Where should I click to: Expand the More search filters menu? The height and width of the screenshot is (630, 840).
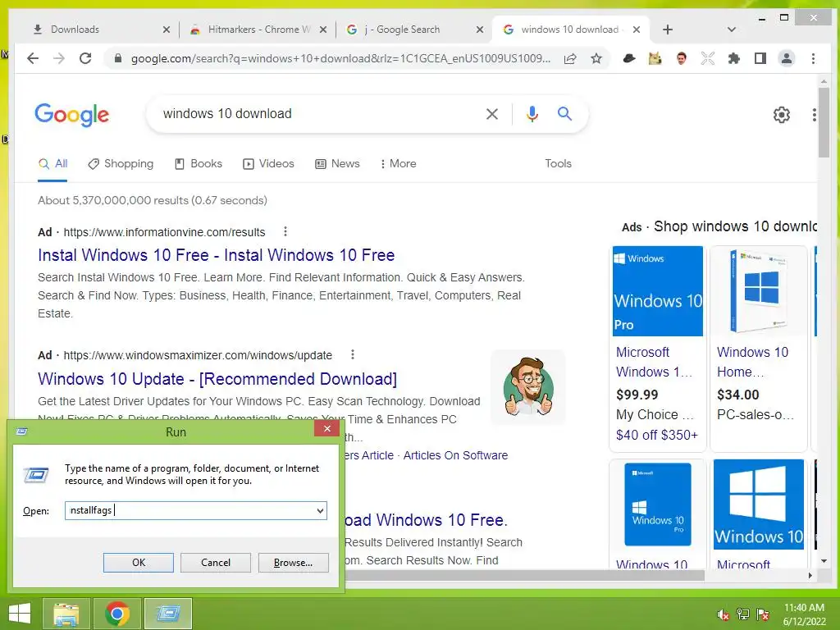tap(398, 164)
